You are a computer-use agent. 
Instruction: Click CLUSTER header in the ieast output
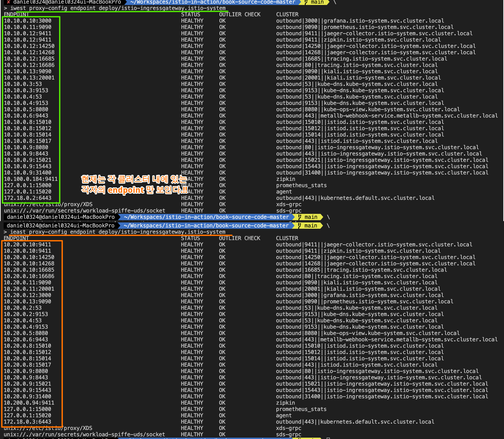(287, 238)
